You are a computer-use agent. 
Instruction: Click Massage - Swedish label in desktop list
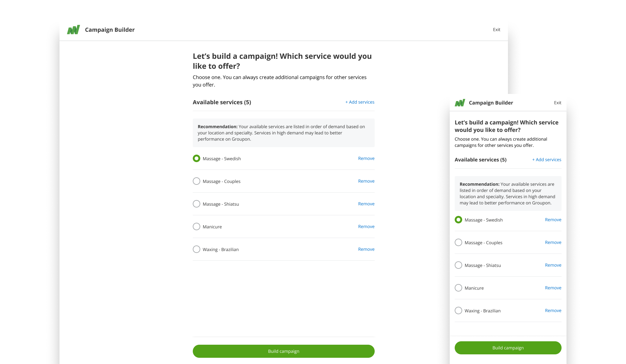(x=222, y=159)
